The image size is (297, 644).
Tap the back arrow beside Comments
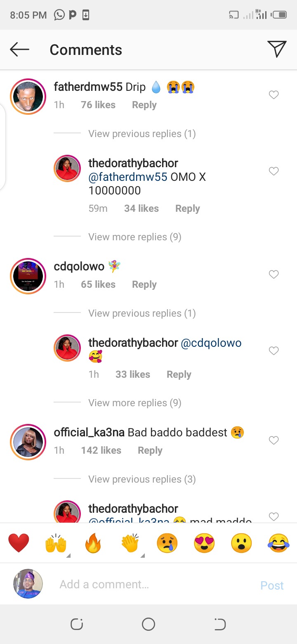19,50
